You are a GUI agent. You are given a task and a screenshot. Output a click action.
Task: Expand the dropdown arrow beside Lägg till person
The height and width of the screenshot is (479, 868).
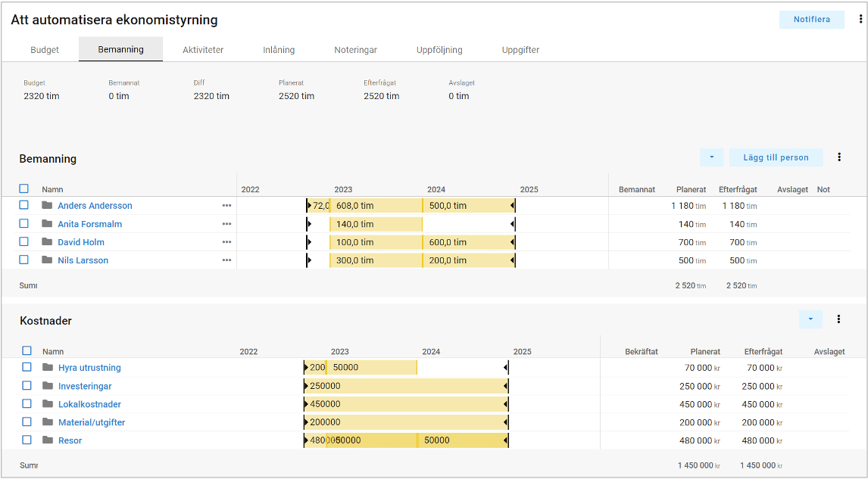711,157
